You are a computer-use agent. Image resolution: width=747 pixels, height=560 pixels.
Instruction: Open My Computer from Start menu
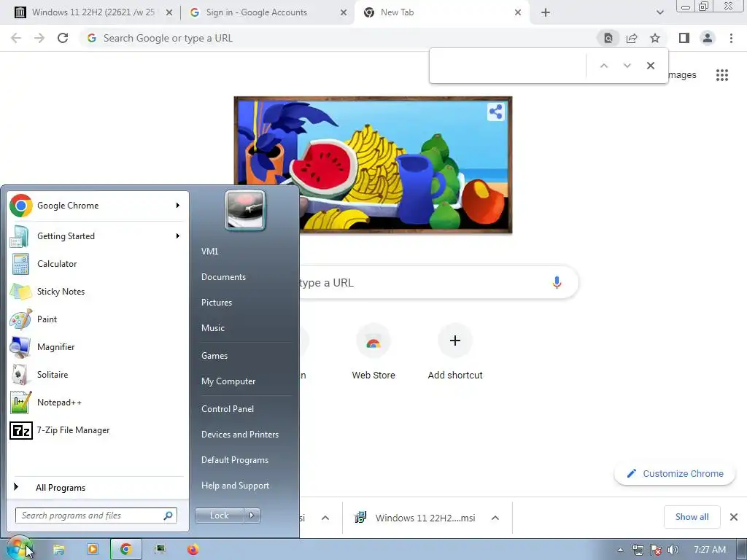228,381
